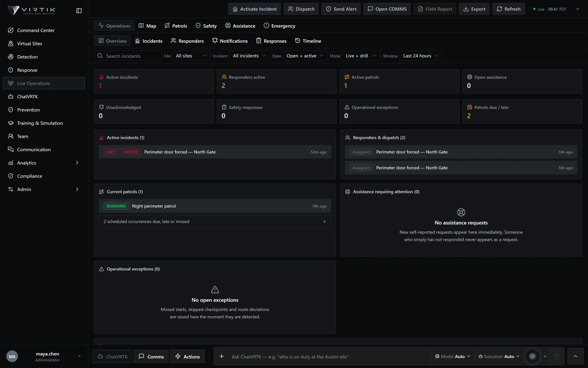Click the send arrow icon in the chat bar
The height and width of the screenshot is (368, 588).
[x=556, y=356]
